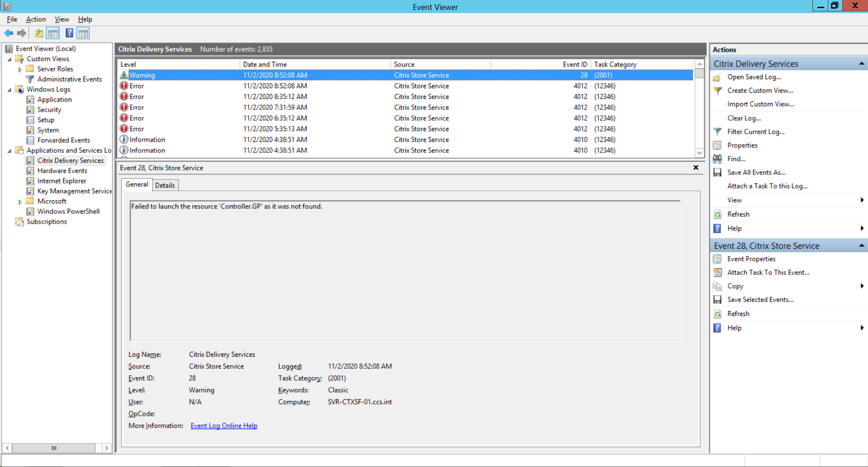Click Refresh under Citrix Delivery Services actions

point(738,214)
